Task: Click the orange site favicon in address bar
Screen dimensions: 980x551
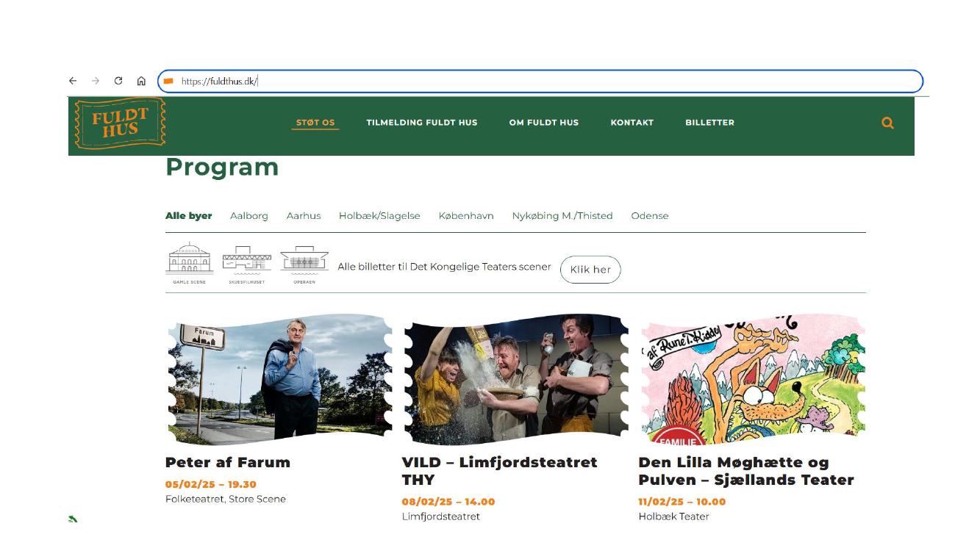Action: click(x=168, y=81)
